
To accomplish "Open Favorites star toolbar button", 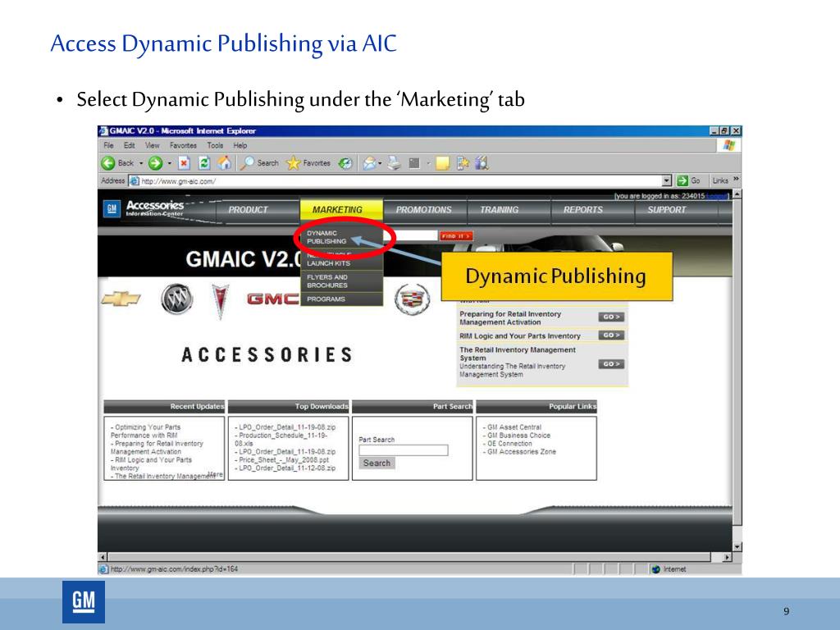I will (308, 163).
